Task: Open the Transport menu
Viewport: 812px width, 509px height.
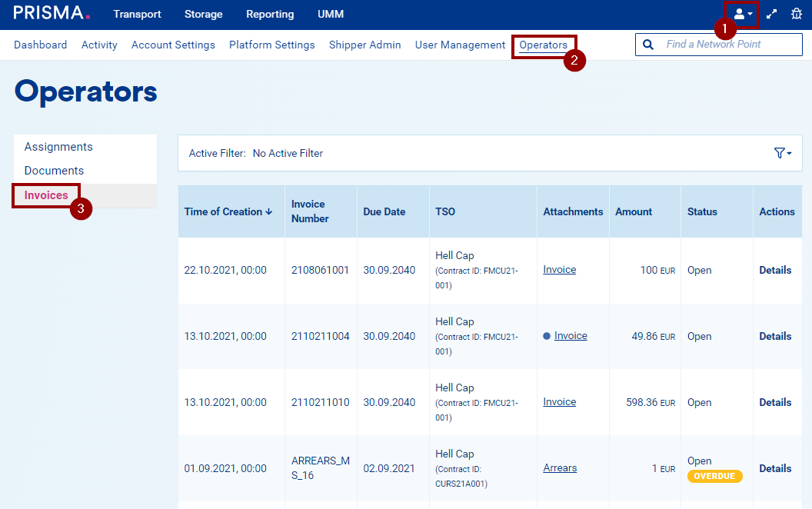Action: pyautogui.click(x=137, y=14)
